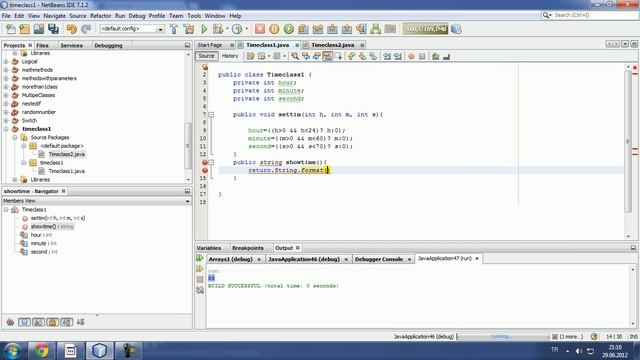Viewport: 640px width, 360px height.
Task: Click the Step Over debug icon
Action: [x=303, y=29]
